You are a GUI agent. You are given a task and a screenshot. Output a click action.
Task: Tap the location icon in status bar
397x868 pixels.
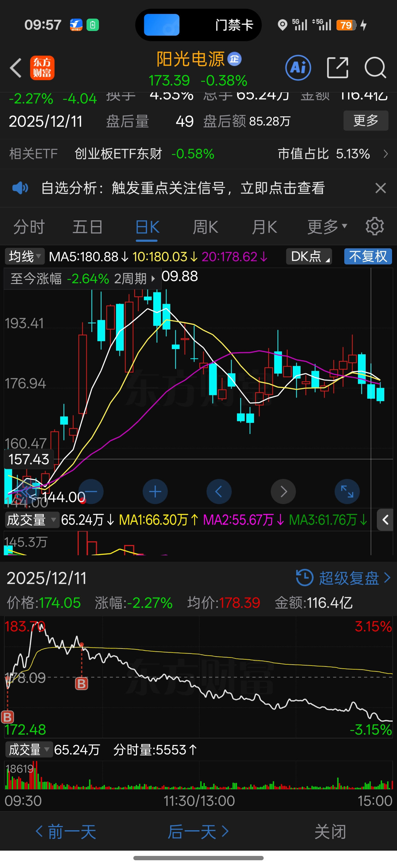283,25
